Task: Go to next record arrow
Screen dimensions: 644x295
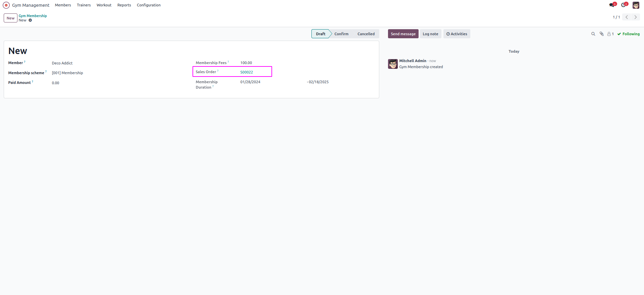Action: pyautogui.click(x=636, y=17)
